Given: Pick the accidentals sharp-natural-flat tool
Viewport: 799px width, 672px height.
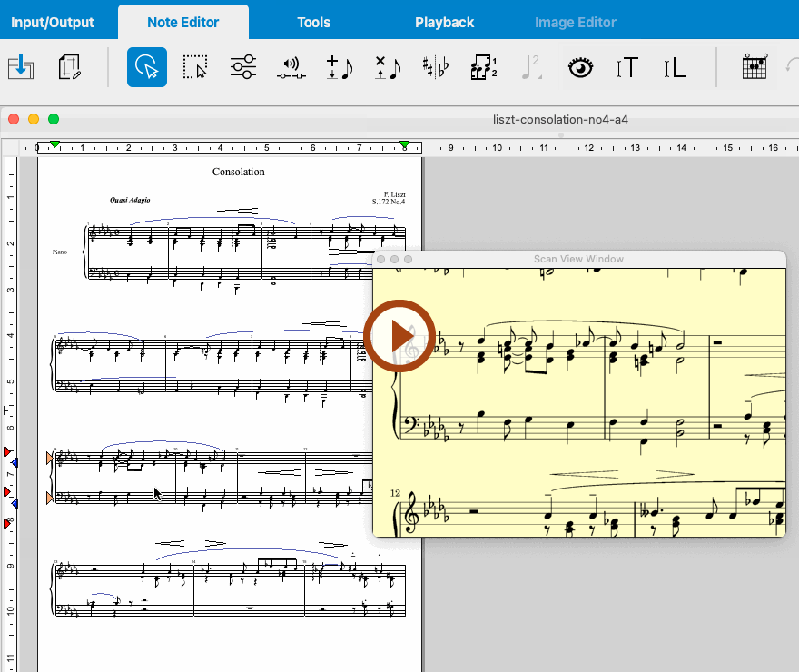Looking at the screenshot, I should click(x=436, y=67).
